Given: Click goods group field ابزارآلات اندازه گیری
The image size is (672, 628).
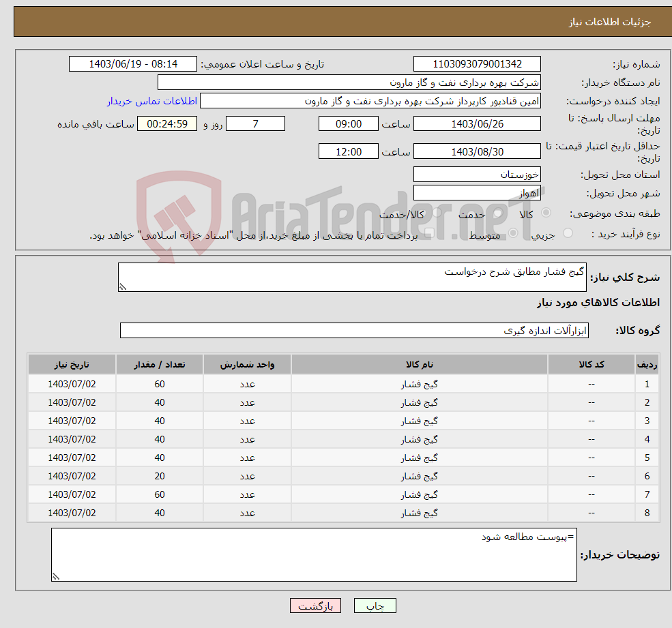Looking at the screenshot, I should click(355, 330).
